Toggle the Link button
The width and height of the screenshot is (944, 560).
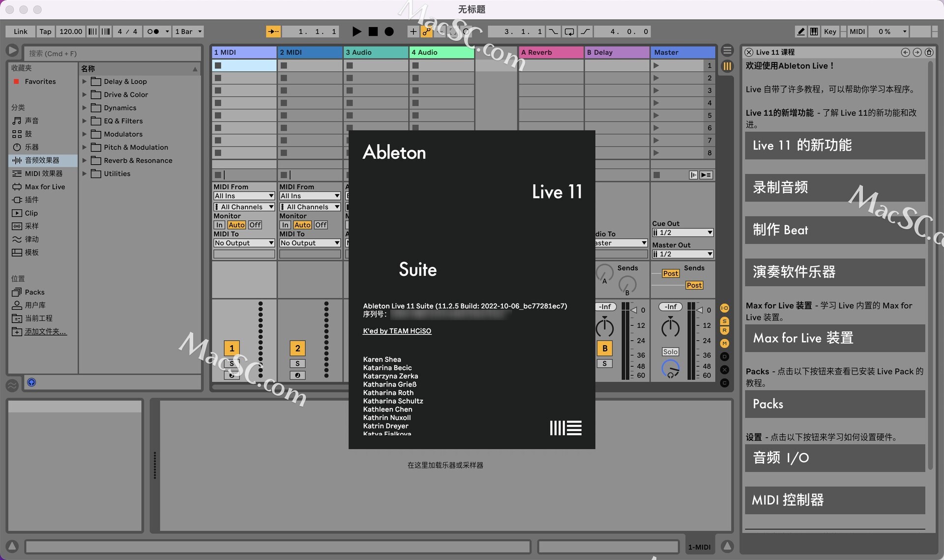point(21,31)
